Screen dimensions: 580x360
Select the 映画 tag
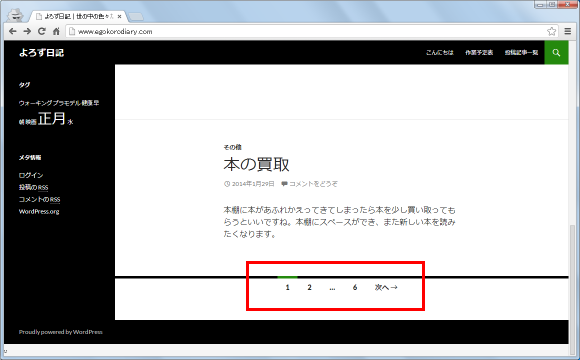pyautogui.click(x=30, y=122)
